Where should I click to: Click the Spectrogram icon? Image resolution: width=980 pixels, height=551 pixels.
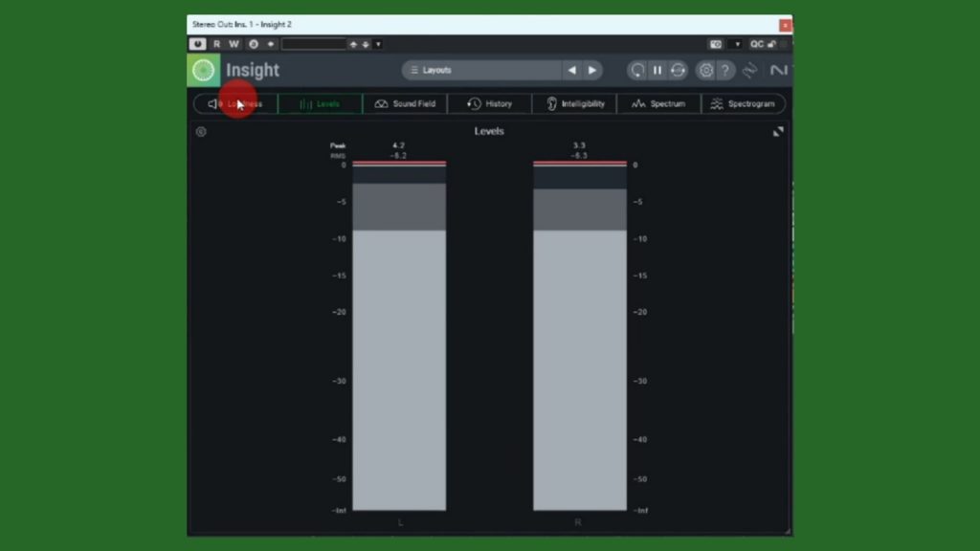[717, 104]
